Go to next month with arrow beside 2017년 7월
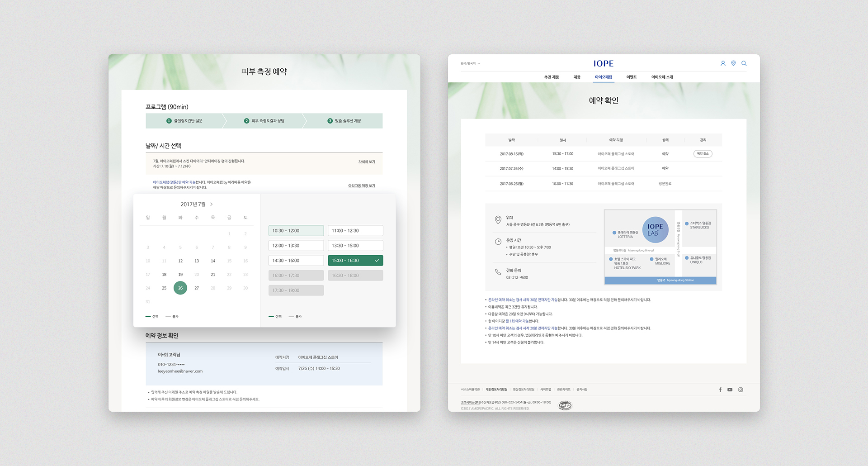The width and height of the screenshot is (868, 466). (211, 204)
